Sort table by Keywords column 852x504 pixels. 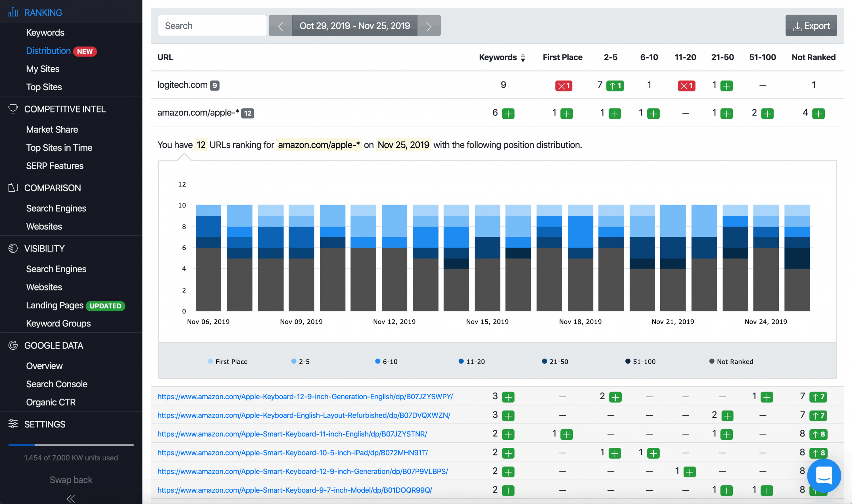pyautogui.click(x=502, y=58)
